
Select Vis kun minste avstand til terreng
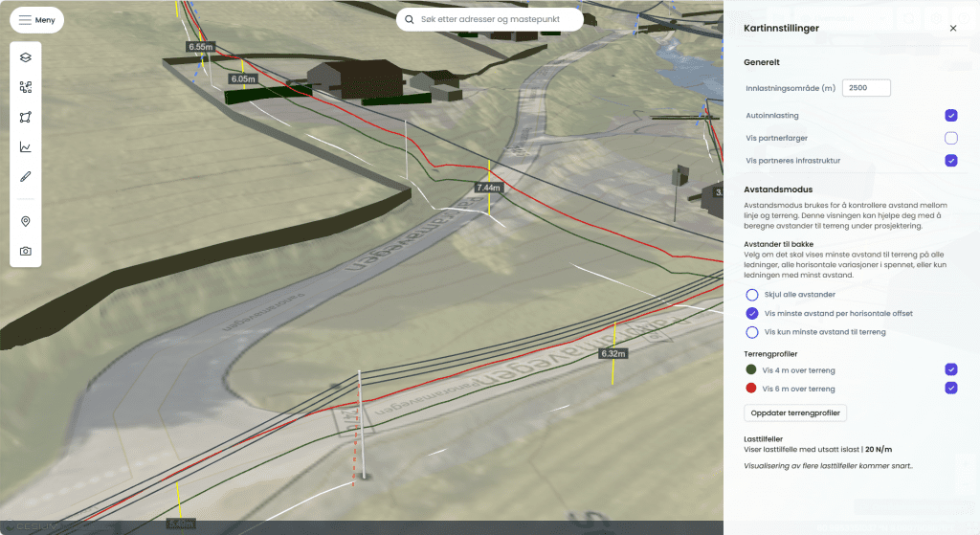pyautogui.click(x=752, y=332)
